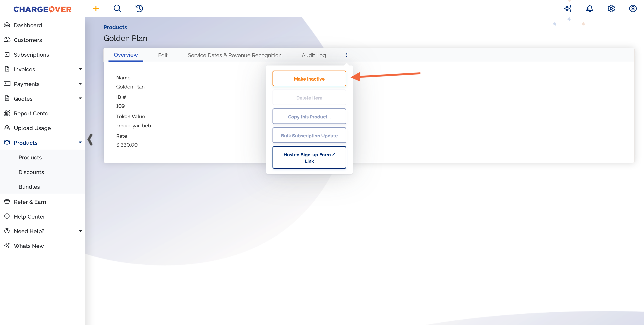Open search with the magnifier icon
The width and height of the screenshot is (644, 325).
coord(117,9)
